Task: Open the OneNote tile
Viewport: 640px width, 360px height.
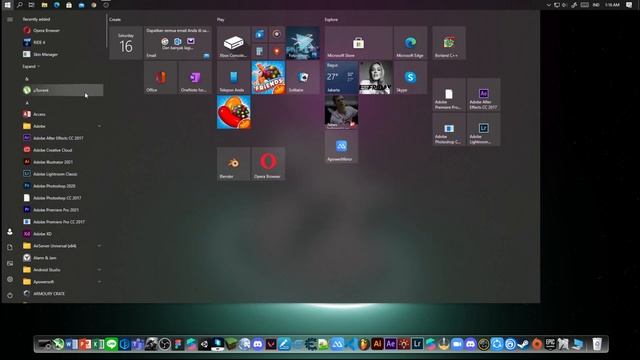Action: (195, 78)
